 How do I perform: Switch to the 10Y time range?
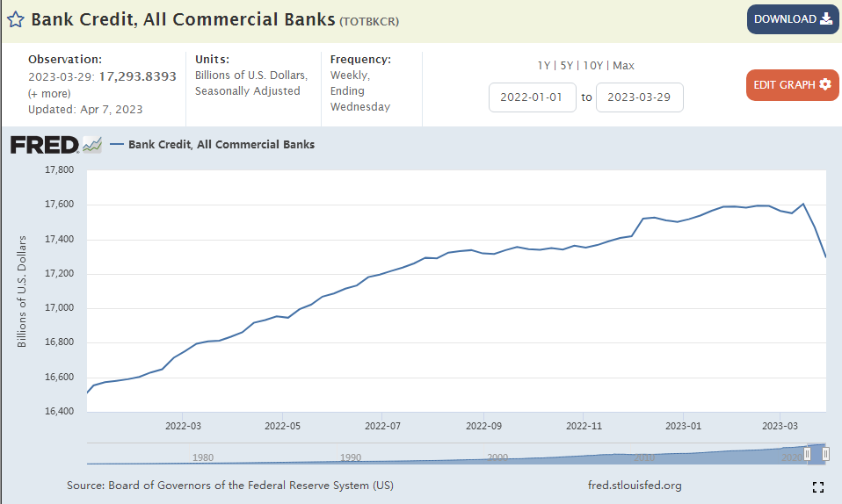592,66
